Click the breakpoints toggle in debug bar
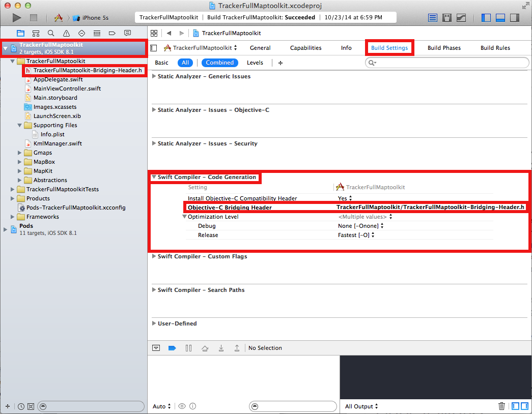The width and height of the screenshot is (532, 414). click(x=172, y=348)
